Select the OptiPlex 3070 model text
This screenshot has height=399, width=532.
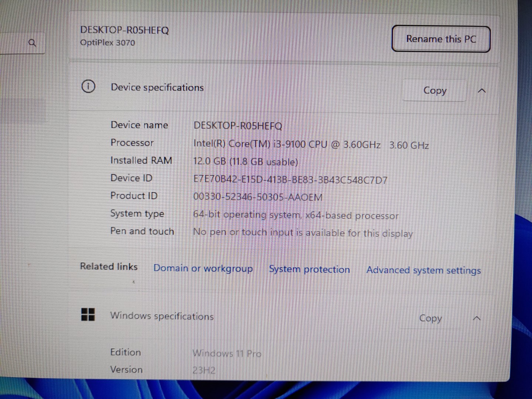(108, 42)
